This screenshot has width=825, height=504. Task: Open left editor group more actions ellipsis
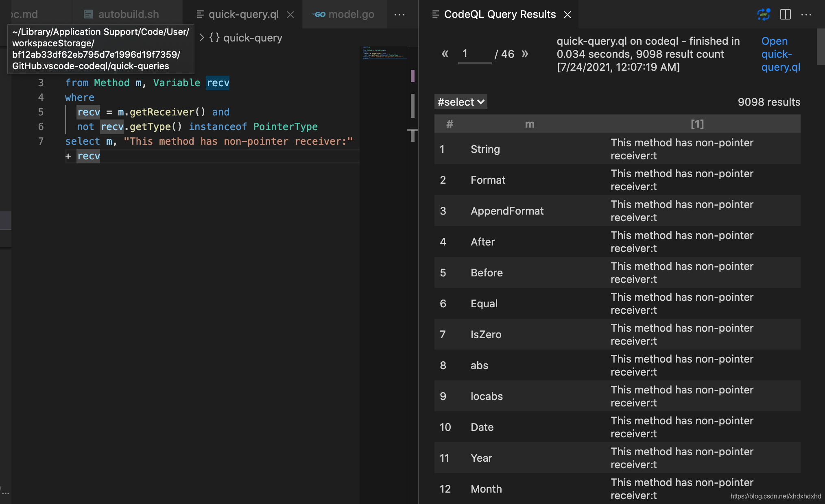pyautogui.click(x=399, y=14)
